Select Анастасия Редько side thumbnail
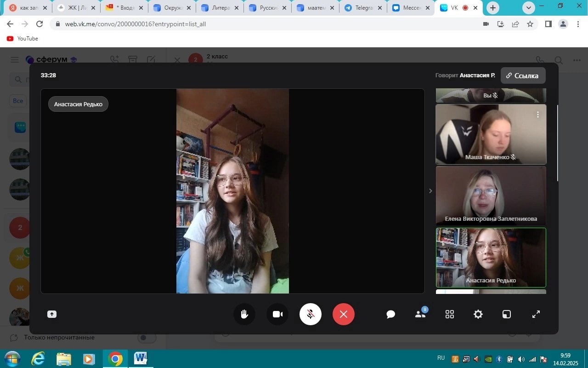The width and height of the screenshot is (588, 368). [x=491, y=258]
